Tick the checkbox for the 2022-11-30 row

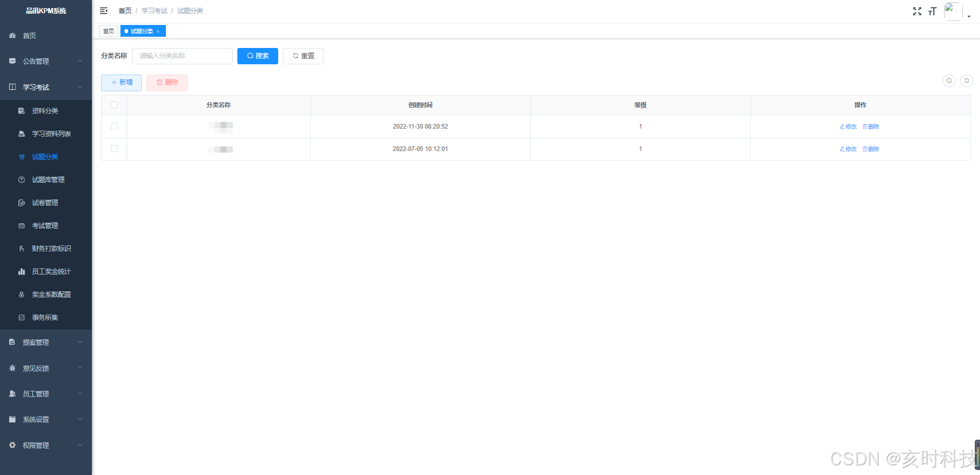(x=114, y=127)
